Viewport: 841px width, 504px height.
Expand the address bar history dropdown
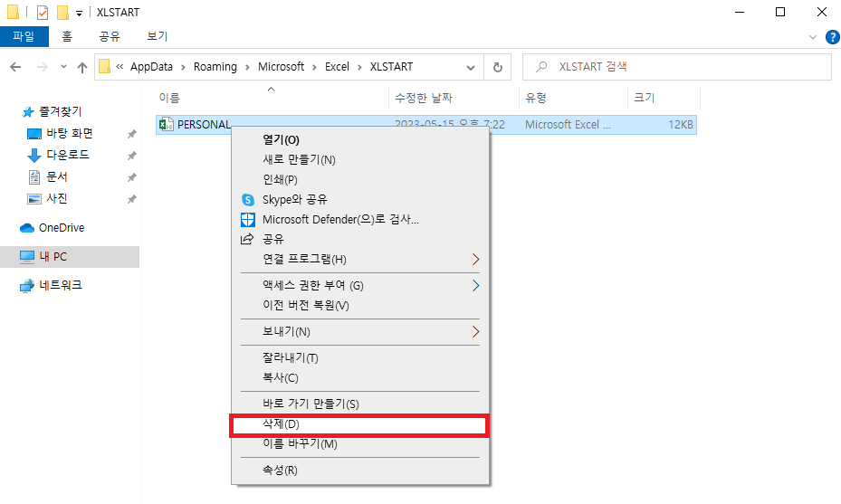[471, 68]
